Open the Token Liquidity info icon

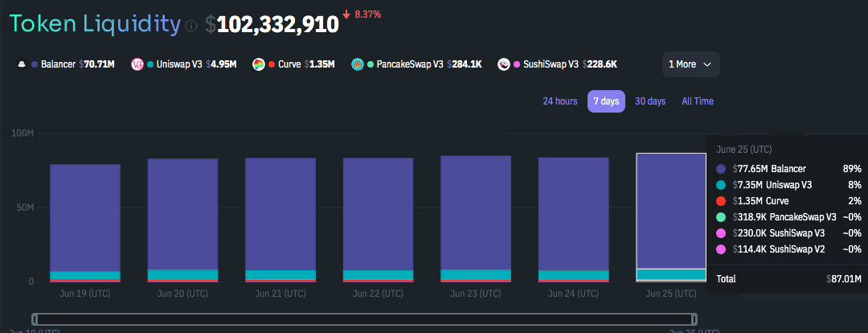[x=191, y=26]
